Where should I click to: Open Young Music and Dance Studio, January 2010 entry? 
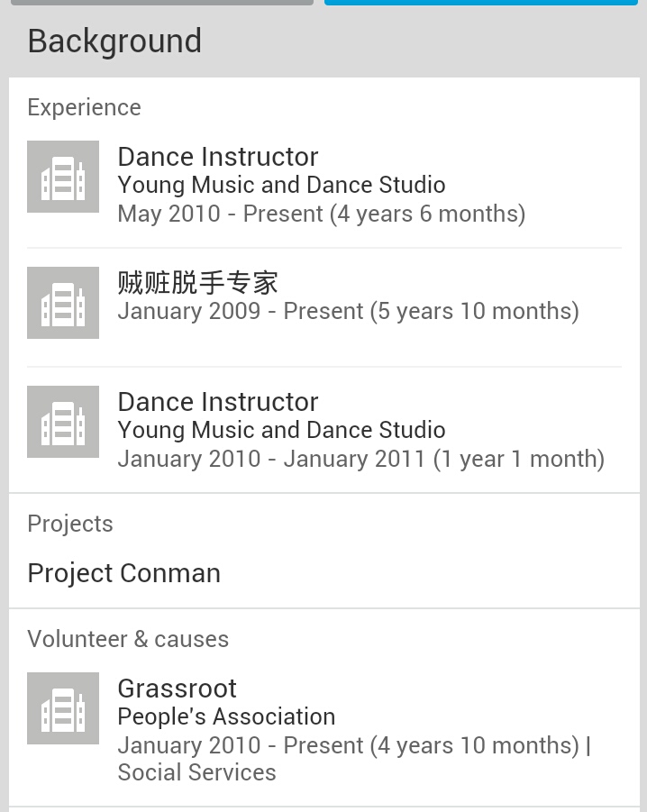tap(281, 430)
